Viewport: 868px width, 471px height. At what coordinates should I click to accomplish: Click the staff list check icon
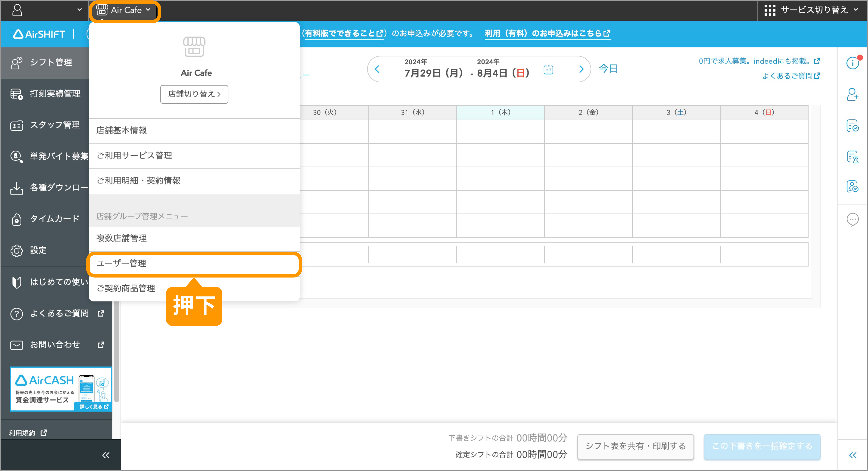point(853,186)
